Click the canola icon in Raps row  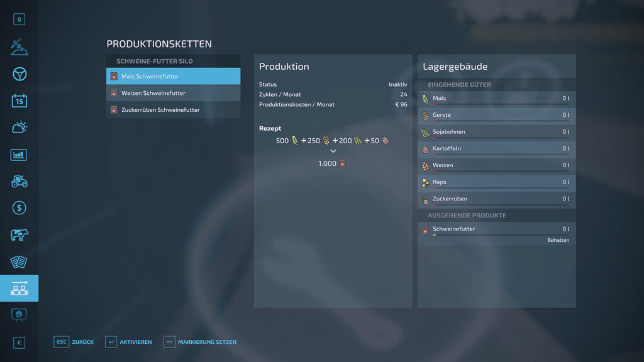coord(425,183)
